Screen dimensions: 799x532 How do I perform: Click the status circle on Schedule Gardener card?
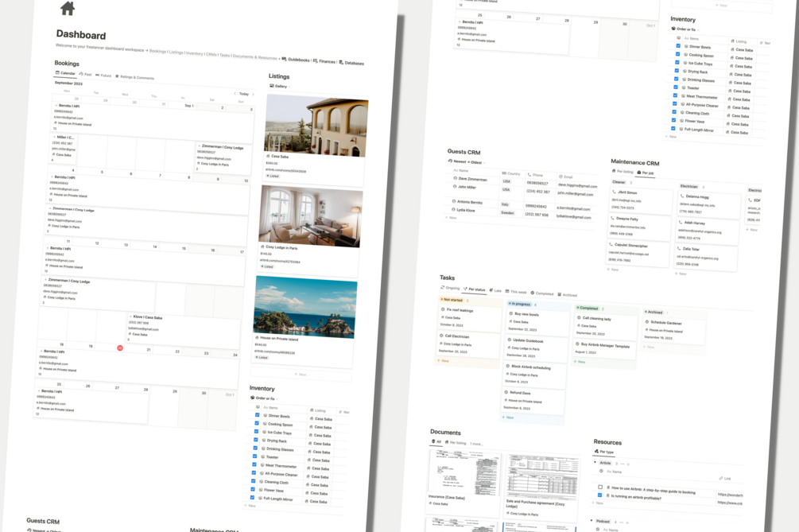click(647, 321)
